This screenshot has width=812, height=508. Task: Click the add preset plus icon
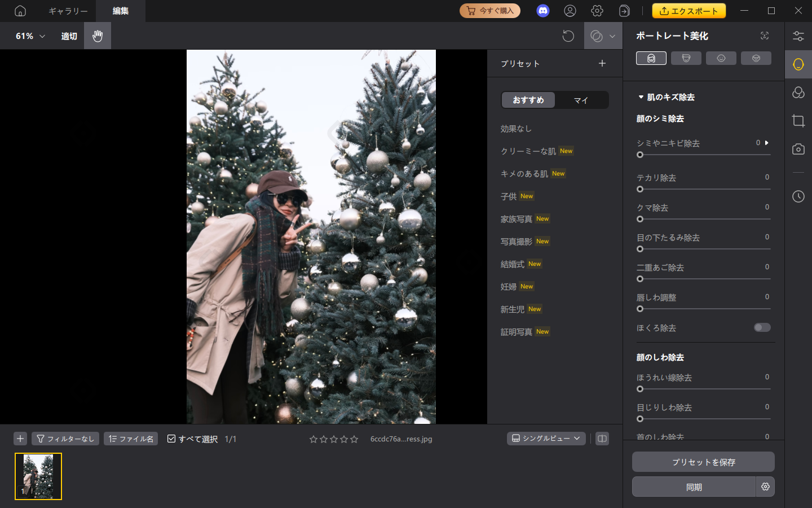[x=602, y=63]
